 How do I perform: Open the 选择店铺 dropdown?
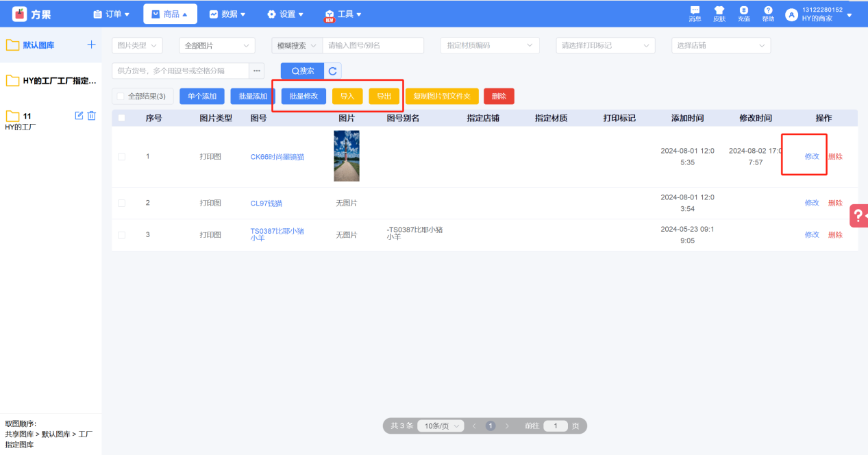coord(721,45)
